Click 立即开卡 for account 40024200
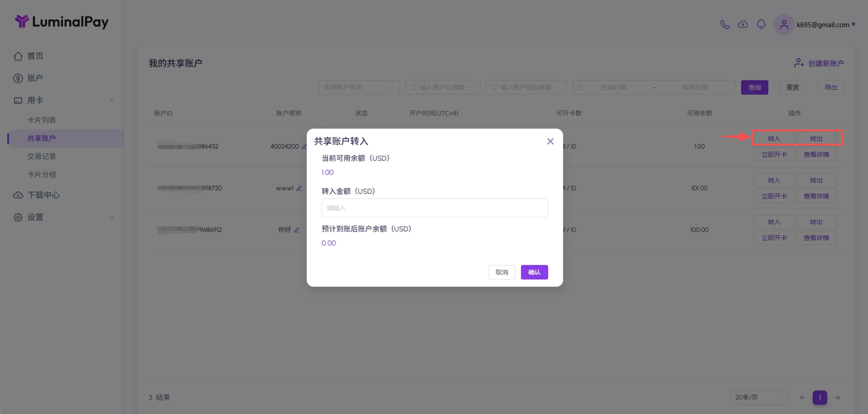This screenshot has height=414, width=868. (774, 154)
